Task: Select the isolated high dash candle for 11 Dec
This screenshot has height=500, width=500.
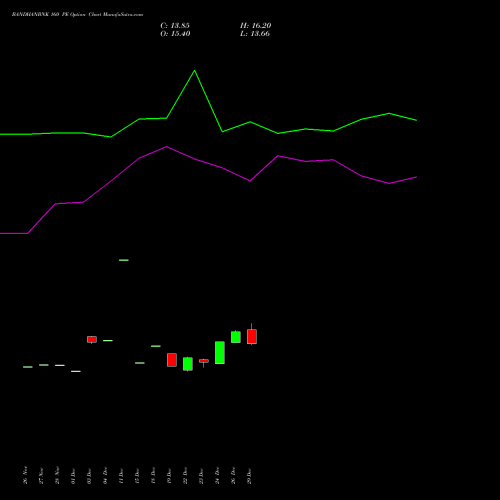Action: [124, 260]
